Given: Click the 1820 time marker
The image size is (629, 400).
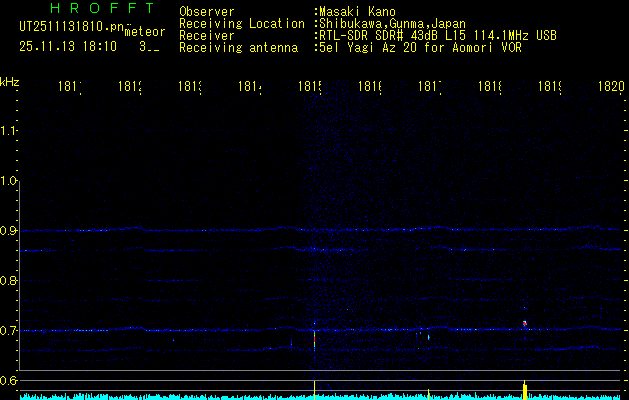Looking at the screenshot, I should [x=611, y=87].
